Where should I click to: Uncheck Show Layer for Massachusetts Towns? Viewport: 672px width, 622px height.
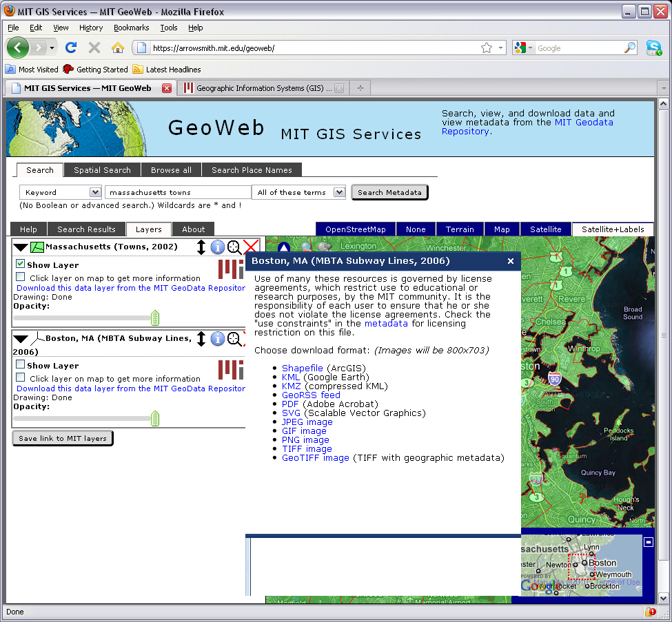point(21,264)
